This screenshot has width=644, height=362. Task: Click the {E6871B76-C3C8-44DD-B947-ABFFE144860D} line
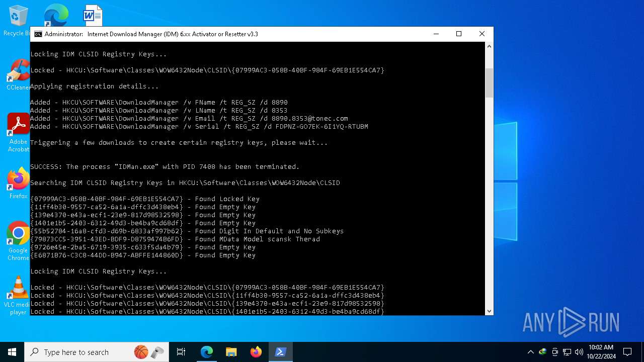(143, 255)
